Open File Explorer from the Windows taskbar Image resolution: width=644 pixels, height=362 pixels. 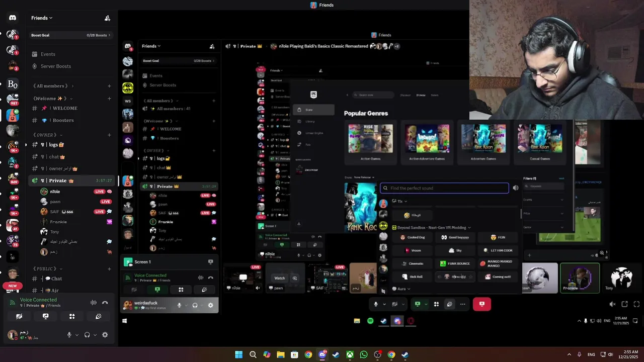pos(281,354)
